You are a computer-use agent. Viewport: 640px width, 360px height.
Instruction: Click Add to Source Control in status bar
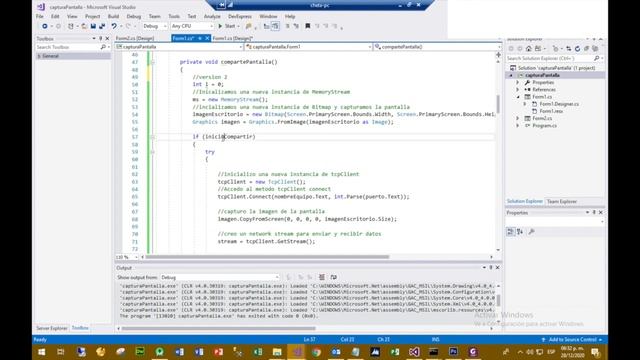point(572,340)
